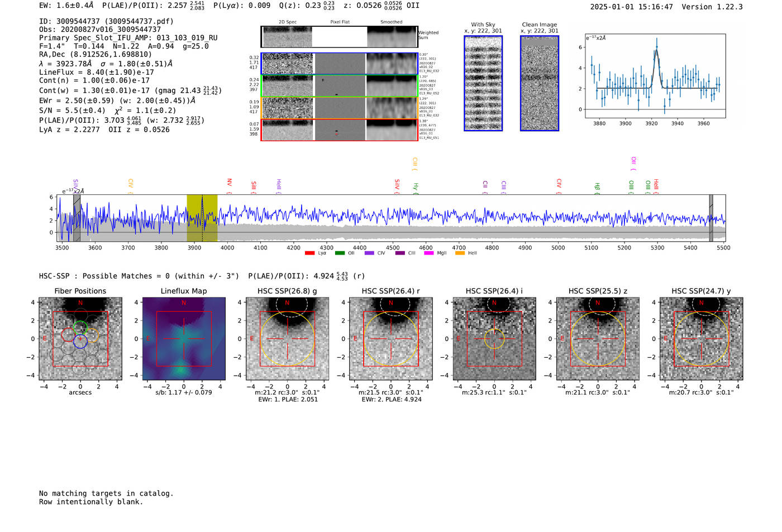
Task: Click the purple HeII line marker label
Action: [x=279, y=186]
